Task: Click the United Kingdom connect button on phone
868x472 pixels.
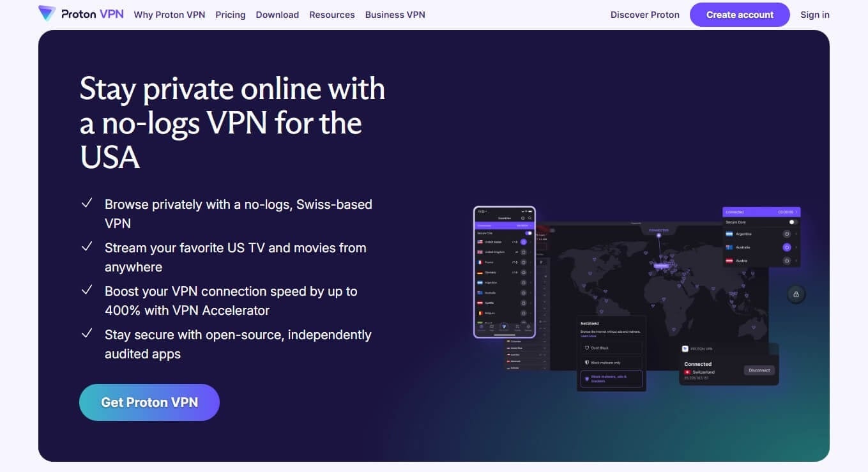Action: (524, 252)
